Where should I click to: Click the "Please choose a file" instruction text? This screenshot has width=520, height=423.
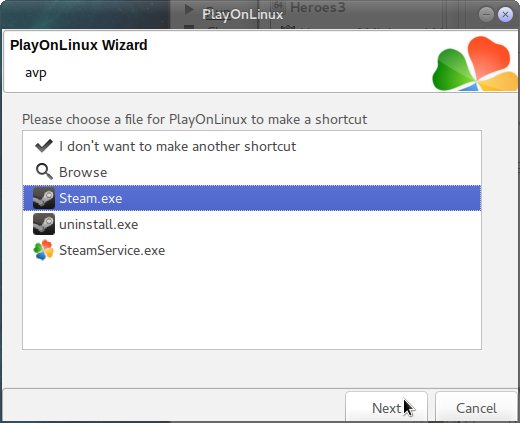(195, 119)
